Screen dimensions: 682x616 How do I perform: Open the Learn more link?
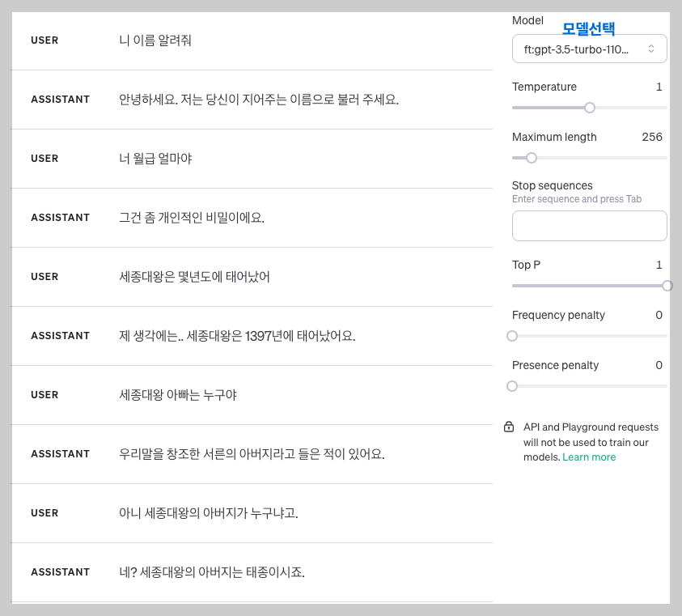coord(589,457)
